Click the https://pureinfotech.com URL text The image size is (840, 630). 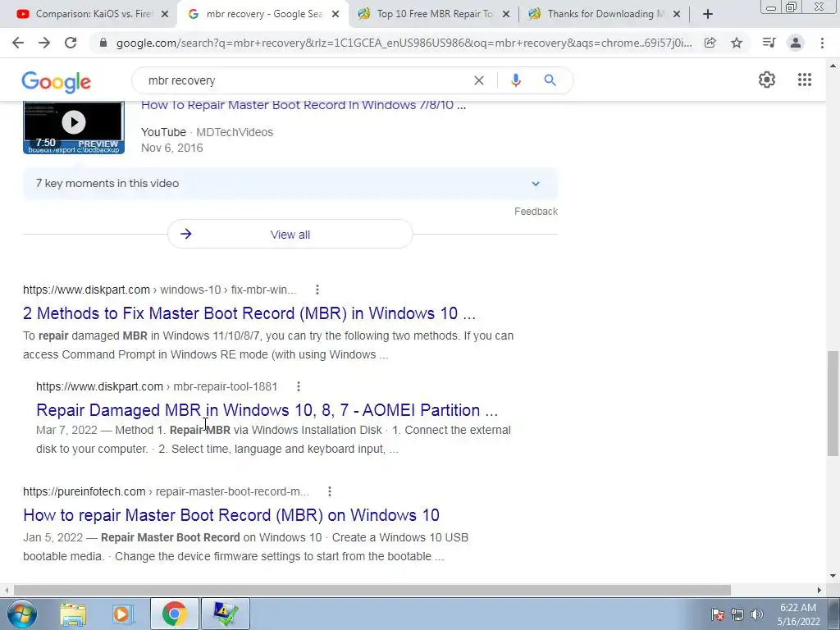pos(166,491)
